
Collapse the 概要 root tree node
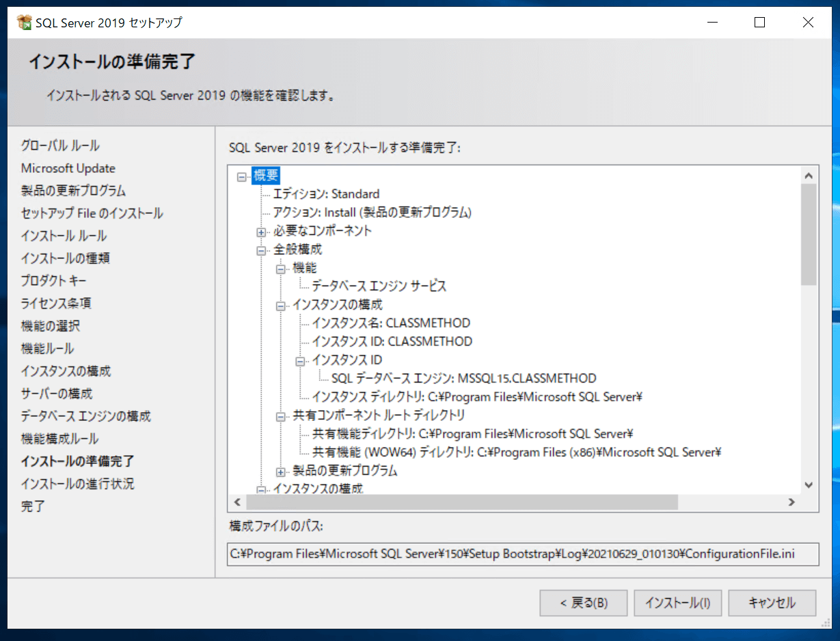[x=241, y=176]
